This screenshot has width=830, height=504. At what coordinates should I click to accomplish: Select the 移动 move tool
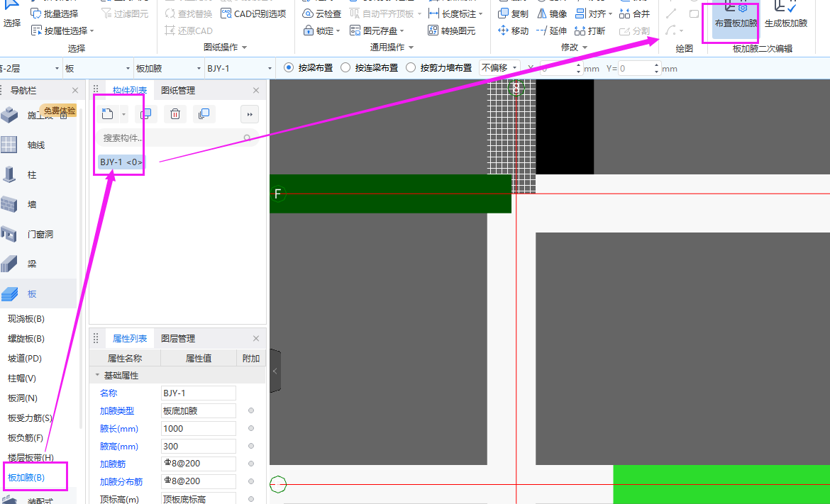[x=514, y=30]
